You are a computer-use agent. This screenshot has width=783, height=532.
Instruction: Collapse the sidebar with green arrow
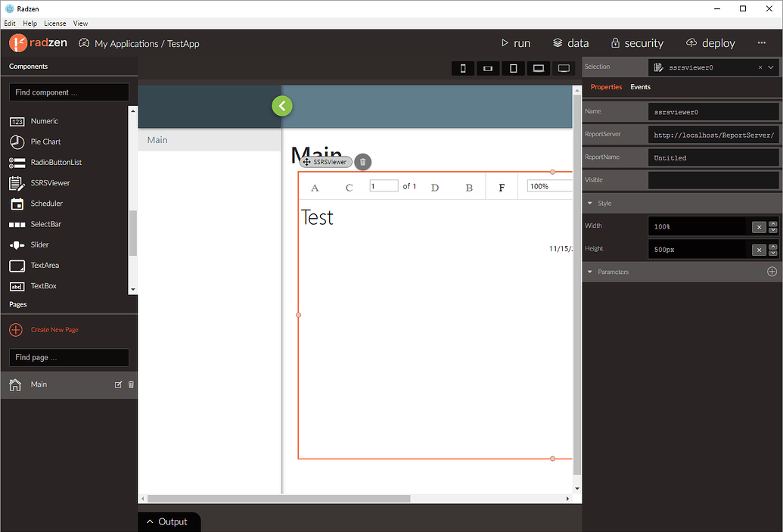pyautogui.click(x=282, y=106)
